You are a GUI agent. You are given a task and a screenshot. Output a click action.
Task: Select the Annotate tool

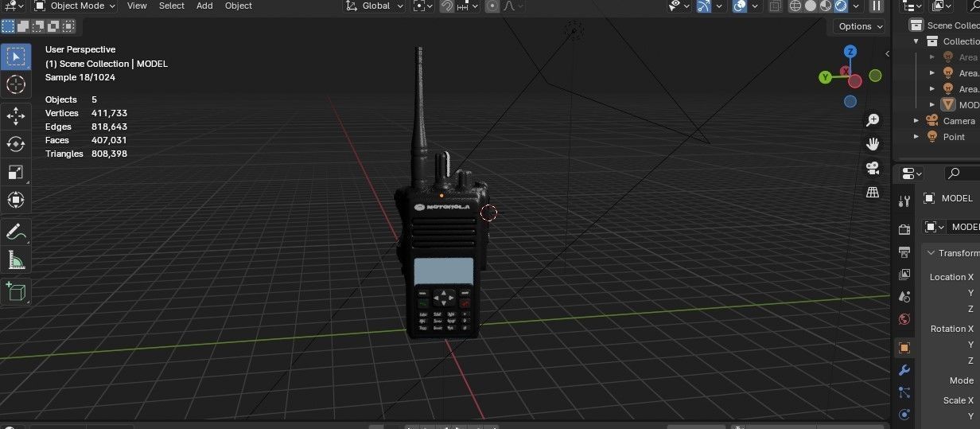[x=16, y=232]
